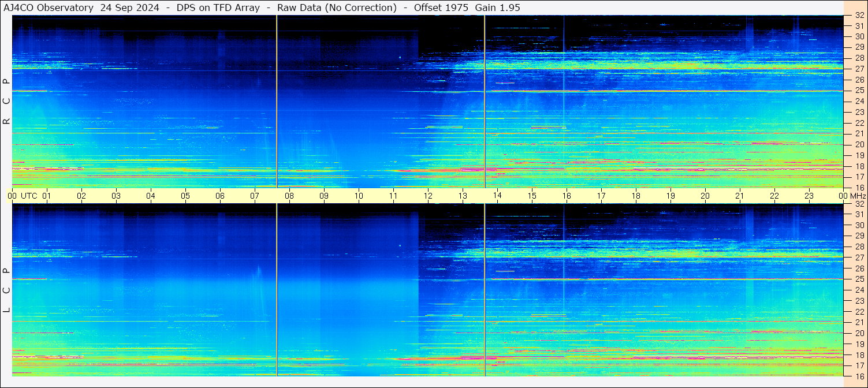The height and width of the screenshot is (388, 868).
Task: Click the 00 UTC label starting the time axis
Action: (23, 196)
